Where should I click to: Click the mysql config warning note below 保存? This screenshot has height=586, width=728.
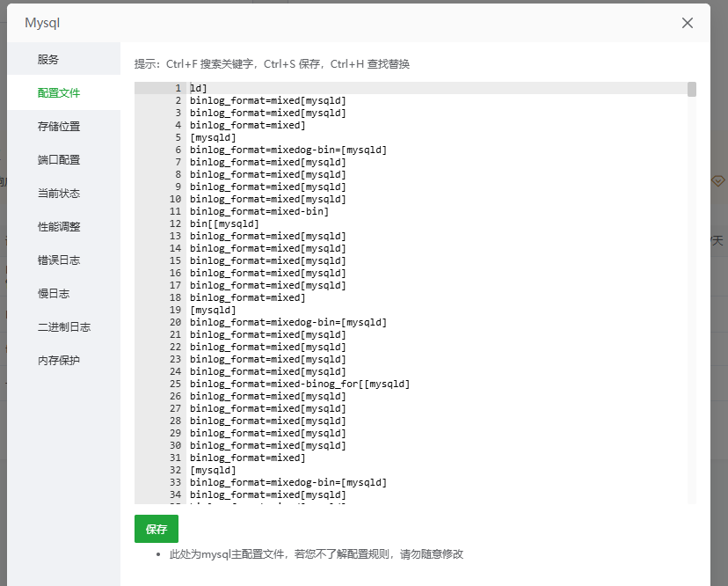pos(317,554)
